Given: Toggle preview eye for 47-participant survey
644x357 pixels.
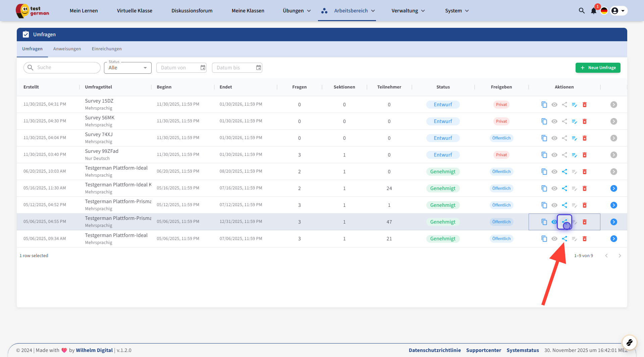Looking at the screenshot, I should [554, 222].
